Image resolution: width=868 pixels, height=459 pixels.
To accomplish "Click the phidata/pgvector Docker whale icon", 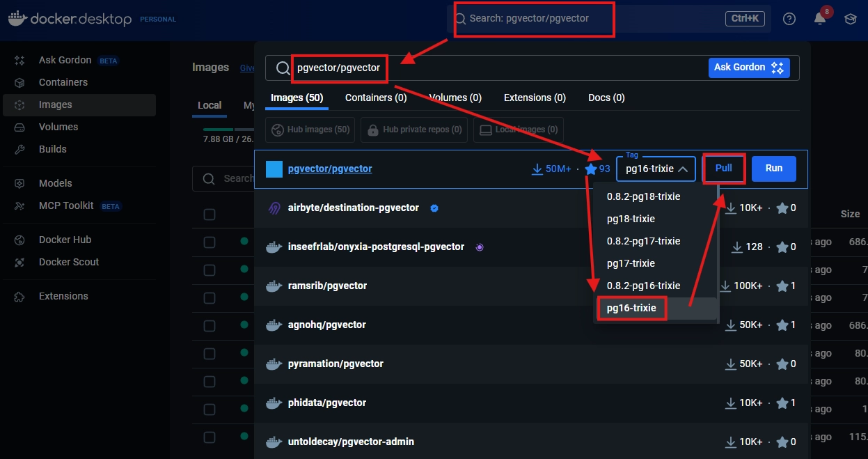I will pyautogui.click(x=274, y=403).
